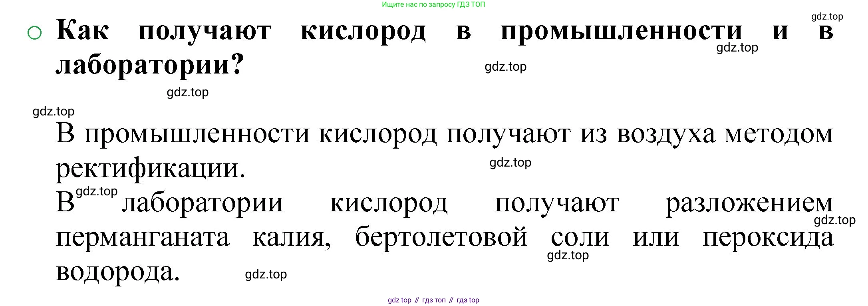
Task: Click the heading word "промышленности"
Action: coord(622,30)
